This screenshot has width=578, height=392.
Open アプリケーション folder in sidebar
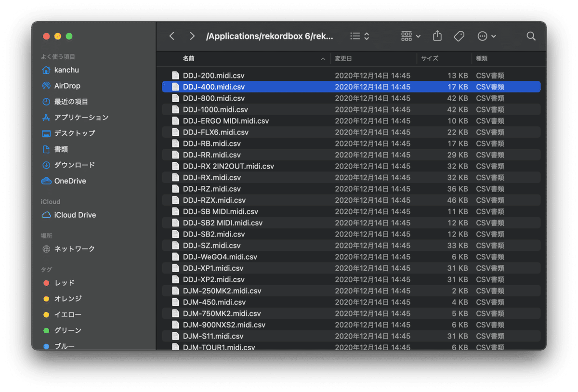click(81, 118)
